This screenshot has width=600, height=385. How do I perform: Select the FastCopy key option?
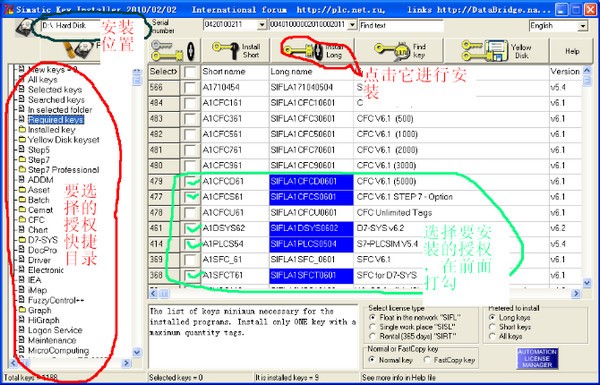tap(427, 360)
